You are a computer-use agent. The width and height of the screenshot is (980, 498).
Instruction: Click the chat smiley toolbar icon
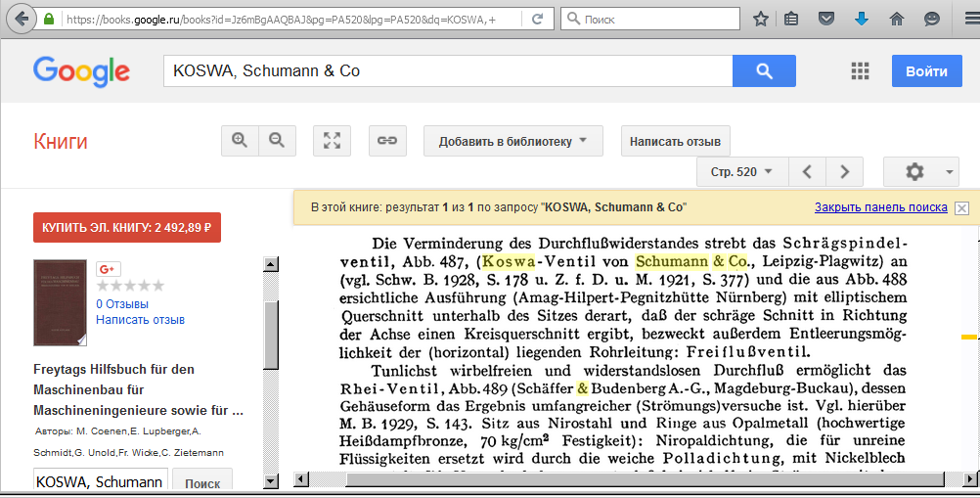pyautogui.click(x=932, y=20)
